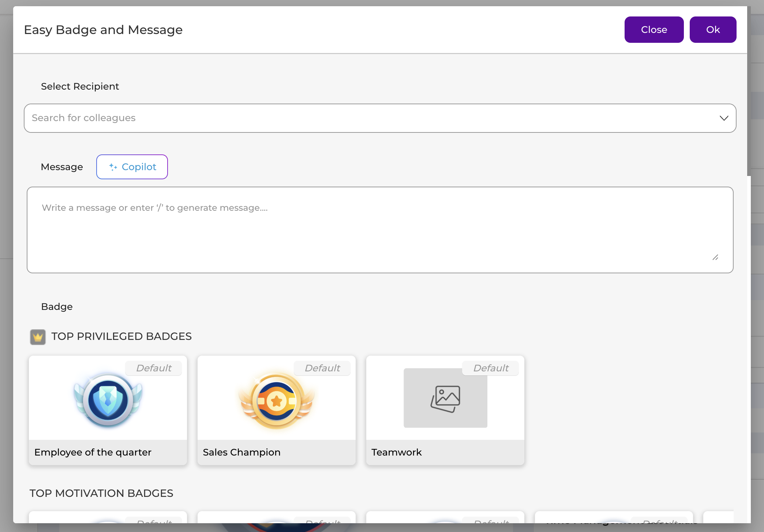Select the Sales Champion medal icon
The width and height of the screenshot is (764, 532).
277,401
